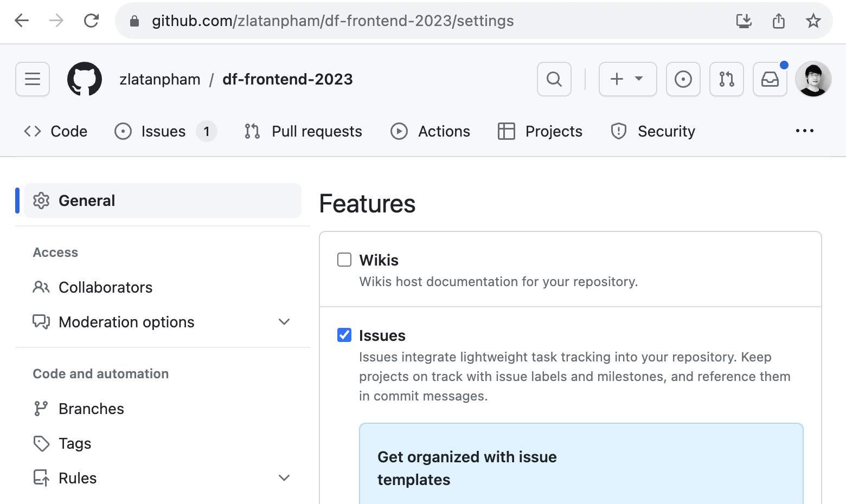Open the Pull requests tab
The height and width of the screenshot is (504, 846).
tap(303, 131)
